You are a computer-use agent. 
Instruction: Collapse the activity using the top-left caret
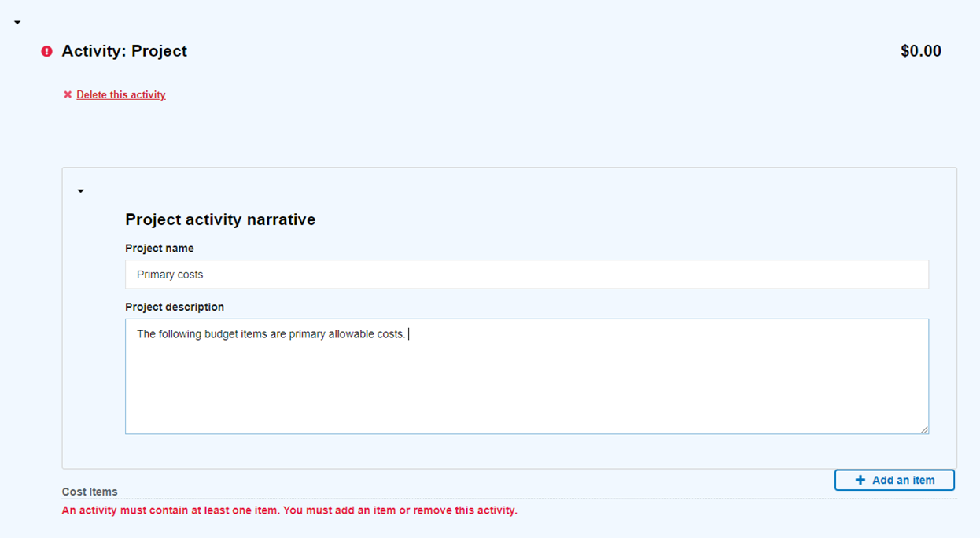click(x=17, y=23)
